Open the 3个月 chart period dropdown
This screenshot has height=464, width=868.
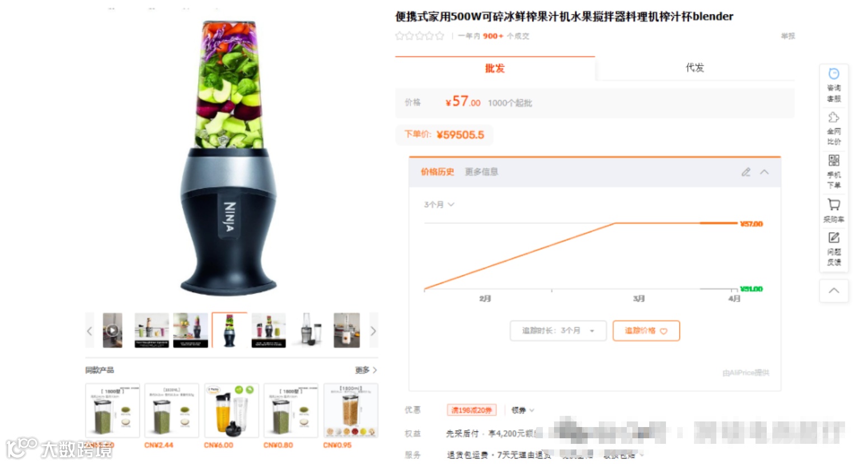(x=439, y=205)
